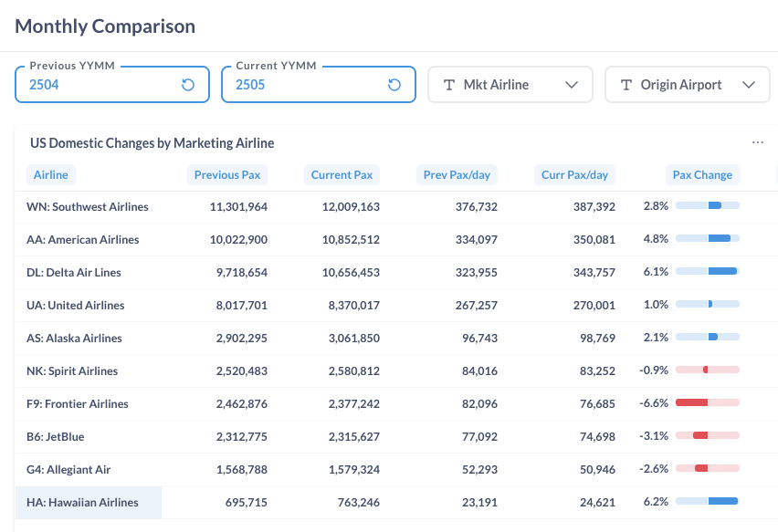This screenshot has height=532, width=778.
Task: Click Hawaiian's Pax Change bar at 6.2%
Action: (708, 501)
